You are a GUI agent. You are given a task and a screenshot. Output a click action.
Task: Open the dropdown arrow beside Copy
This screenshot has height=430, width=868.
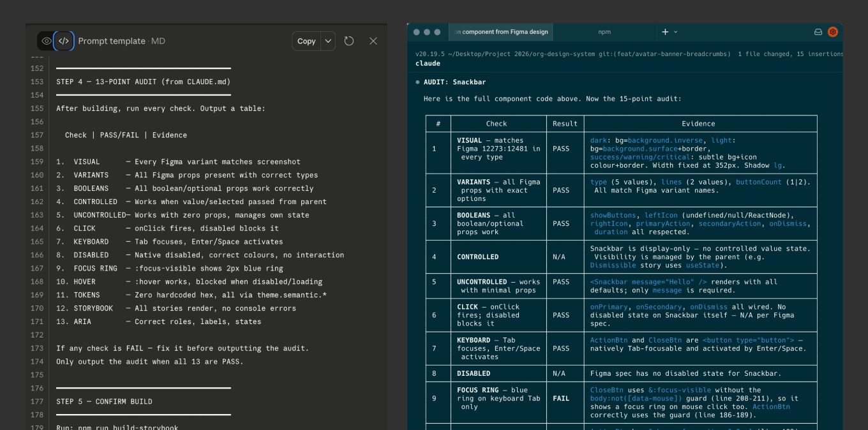pos(328,41)
